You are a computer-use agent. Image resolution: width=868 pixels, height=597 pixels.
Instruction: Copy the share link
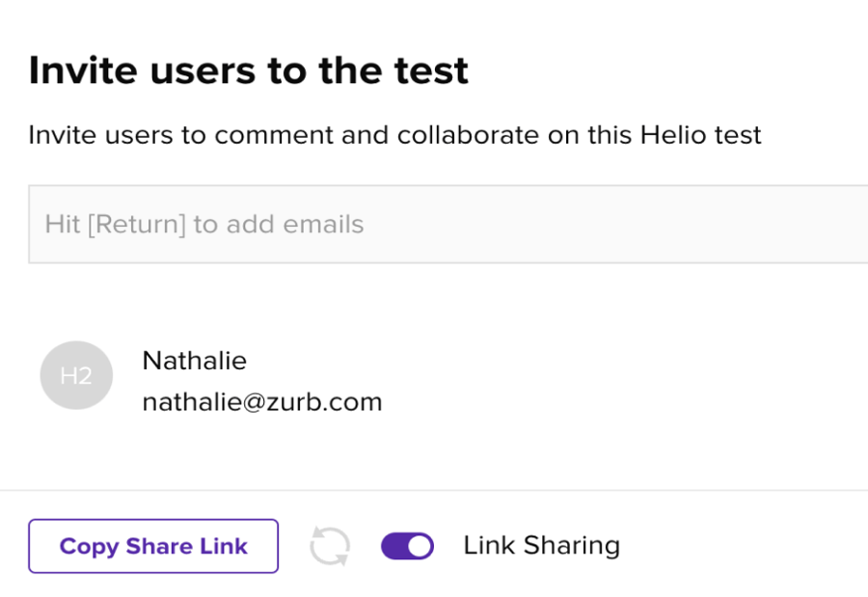[153, 546]
